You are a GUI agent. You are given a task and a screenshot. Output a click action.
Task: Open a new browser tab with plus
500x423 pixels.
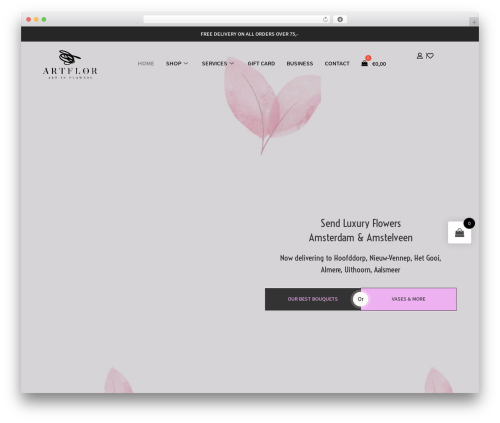pos(474,22)
